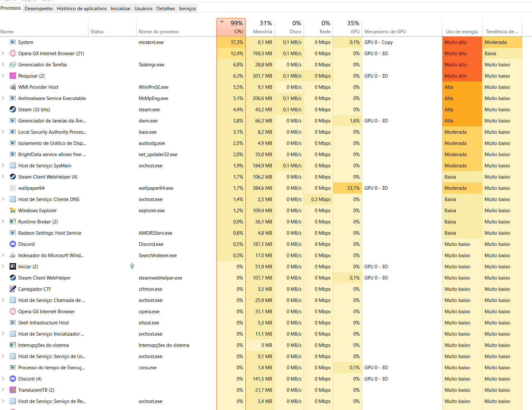Click the Baixa trend cell for Opera GX
This screenshot has width=532, height=410.
[502, 54]
